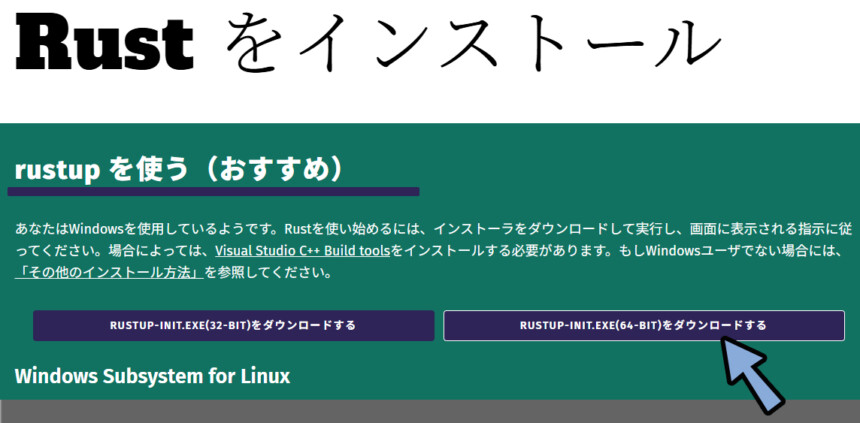Image resolution: width=860 pixels, height=423 pixels.
Task: Download RUSTUP-INIT.EXE (64-BIT) installer
Action: coord(644,325)
